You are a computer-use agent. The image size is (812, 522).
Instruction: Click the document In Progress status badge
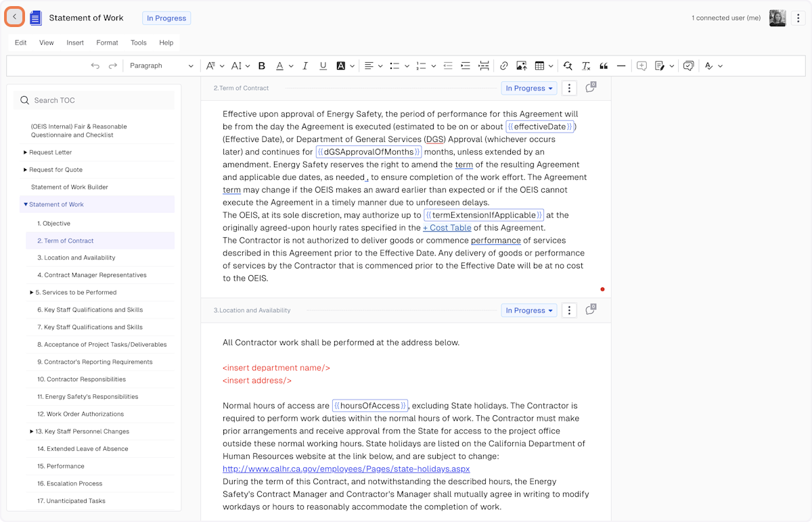click(x=166, y=18)
